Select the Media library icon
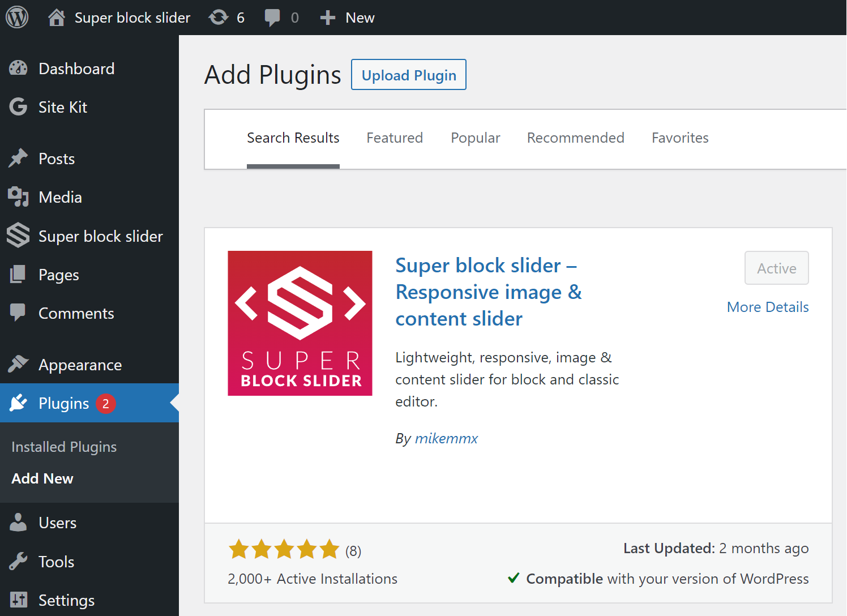The width and height of the screenshot is (847, 616). click(x=19, y=197)
